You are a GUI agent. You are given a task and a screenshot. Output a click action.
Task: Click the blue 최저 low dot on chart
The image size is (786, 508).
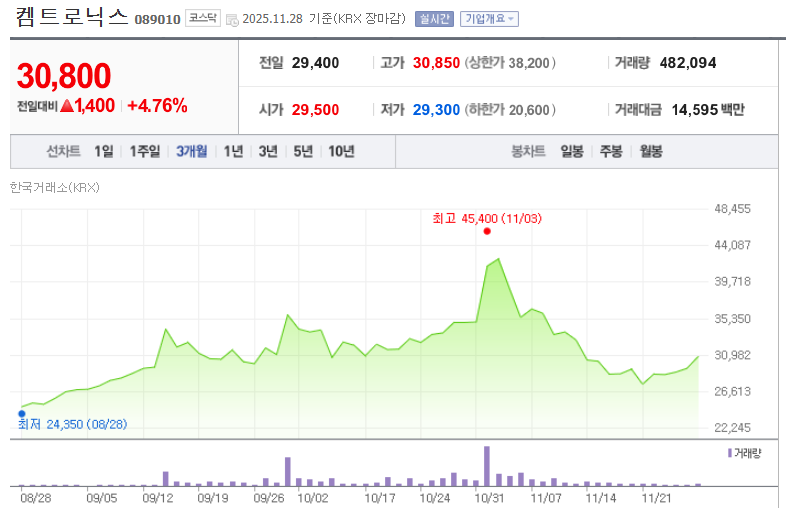(x=22, y=414)
